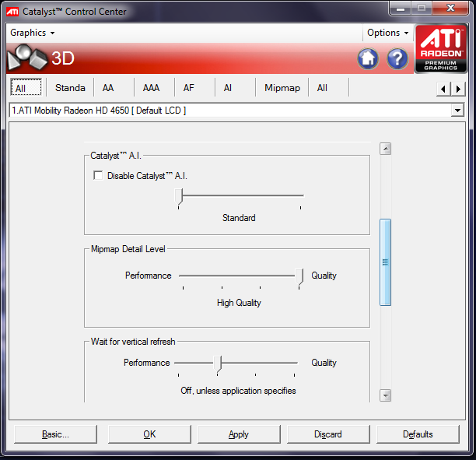Click the Discard button
The image size is (476, 460).
pyautogui.click(x=328, y=434)
